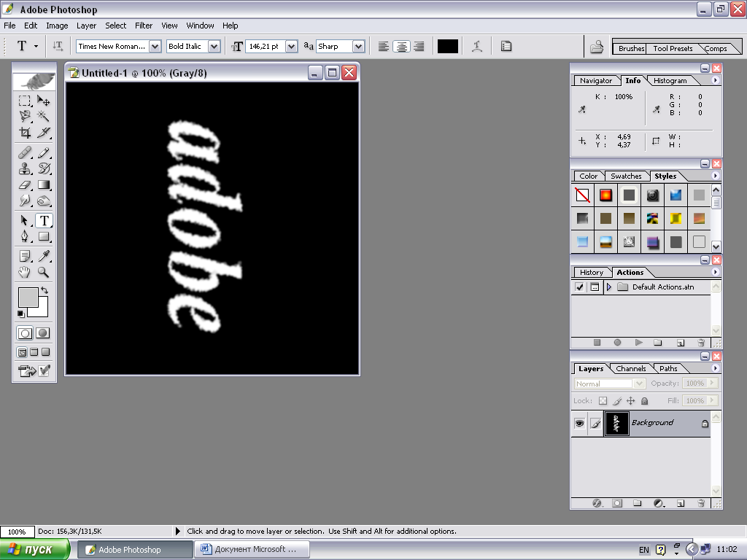
Task: Select the Brush tool
Action: (43, 153)
